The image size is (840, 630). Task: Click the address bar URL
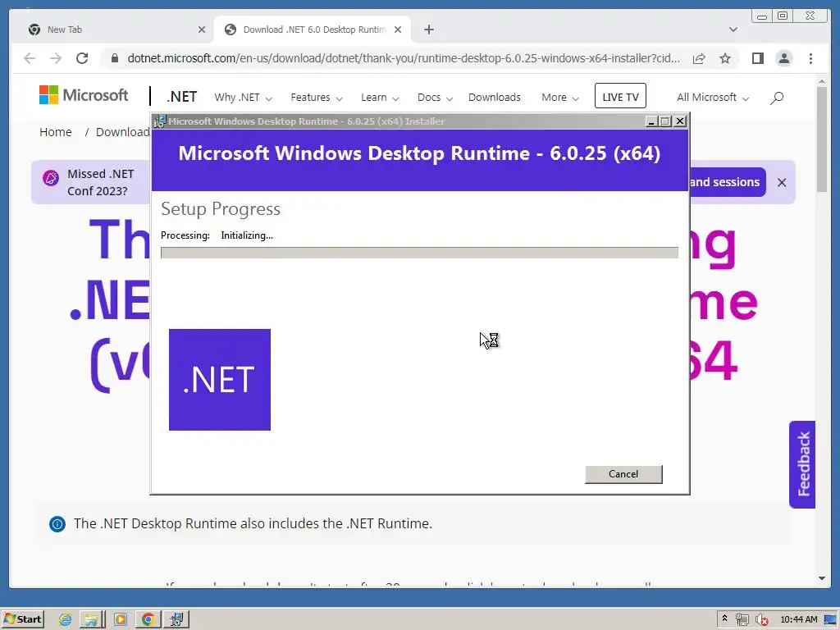(x=404, y=58)
